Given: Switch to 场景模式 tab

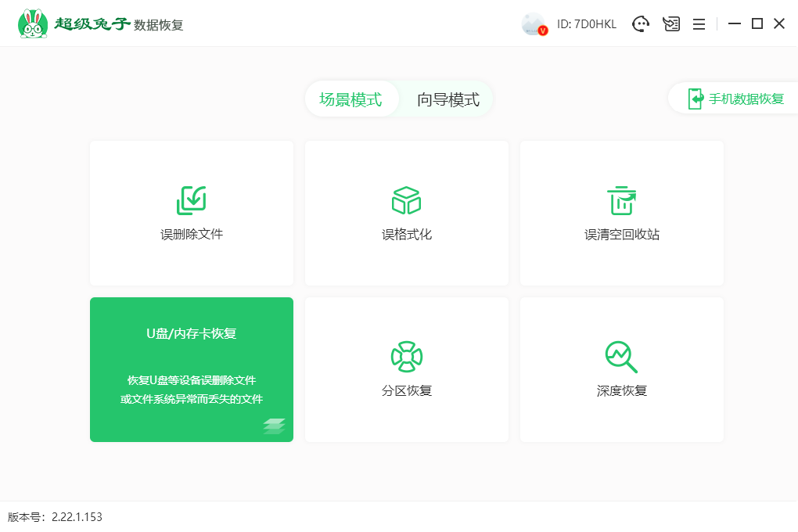Looking at the screenshot, I should click(350, 99).
